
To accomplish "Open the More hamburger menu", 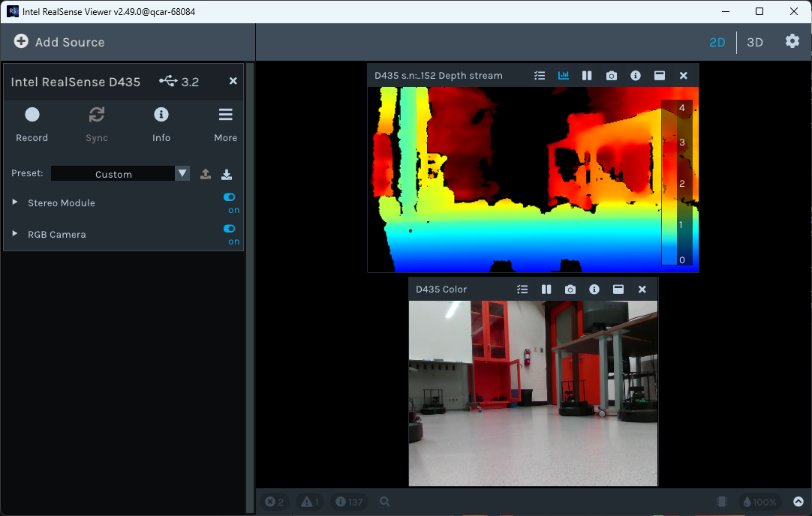I will coord(226,124).
